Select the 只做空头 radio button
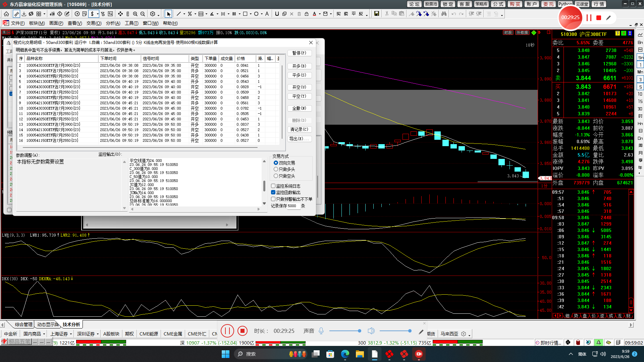 click(x=276, y=176)
